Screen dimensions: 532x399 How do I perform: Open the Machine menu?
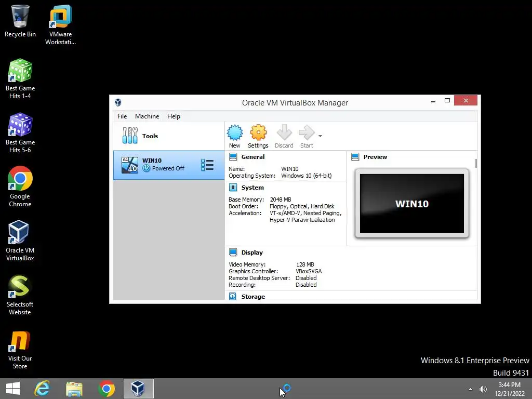click(x=147, y=116)
